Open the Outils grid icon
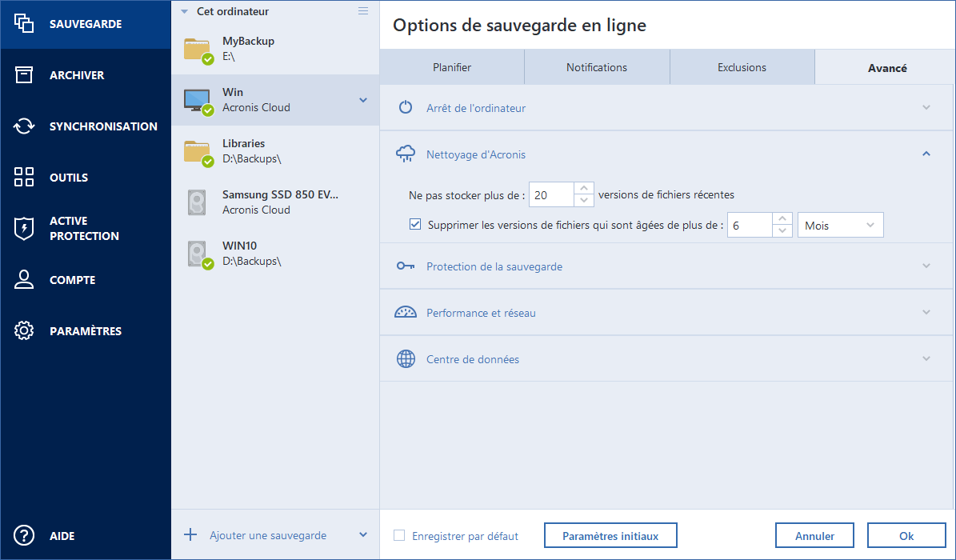The height and width of the screenshot is (560, 956). (x=24, y=178)
